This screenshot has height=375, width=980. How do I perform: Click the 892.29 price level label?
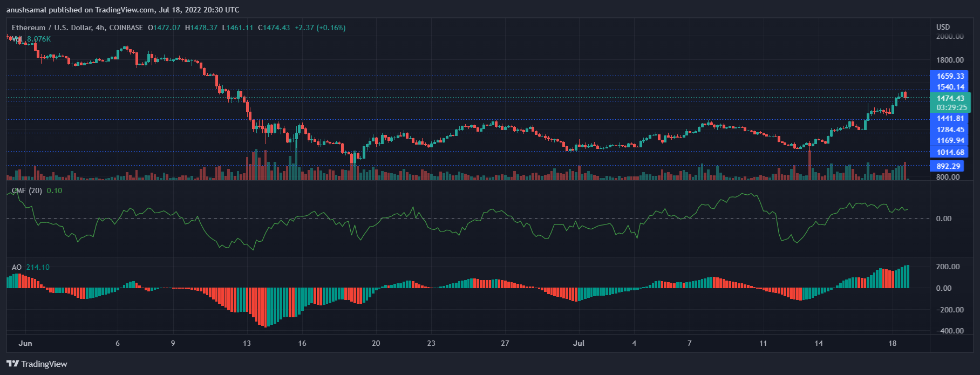pyautogui.click(x=948, y=166)
